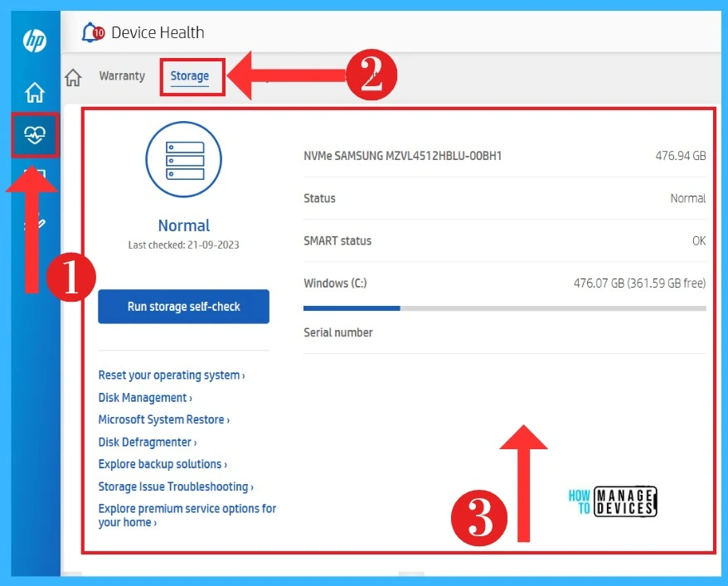Run storage self-check
Screen dimensions: 728x586
tap(183, 306)
